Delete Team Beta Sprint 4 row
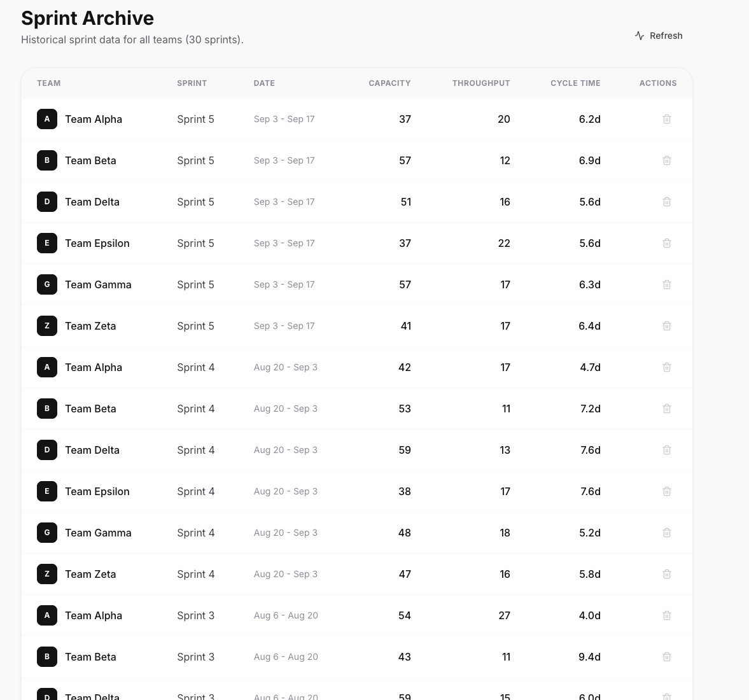 pos(667,409)
